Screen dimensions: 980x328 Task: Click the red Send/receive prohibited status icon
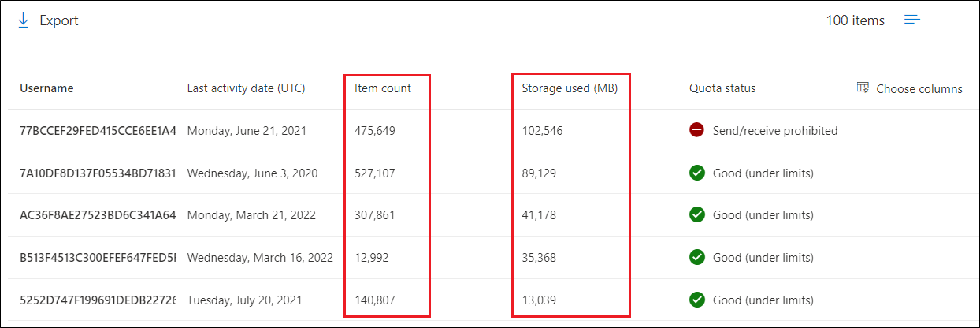[696, 131]
